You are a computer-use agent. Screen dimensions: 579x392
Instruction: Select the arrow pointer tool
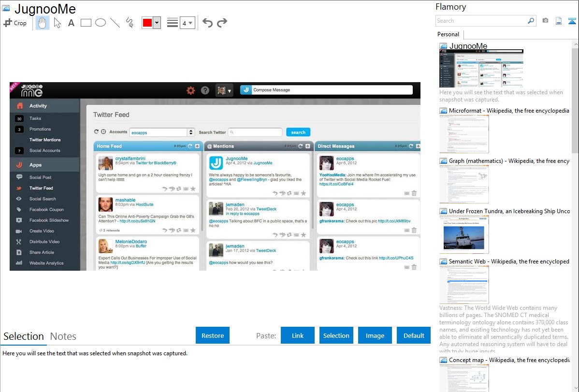pyautogui.click(x=57, y=23)
